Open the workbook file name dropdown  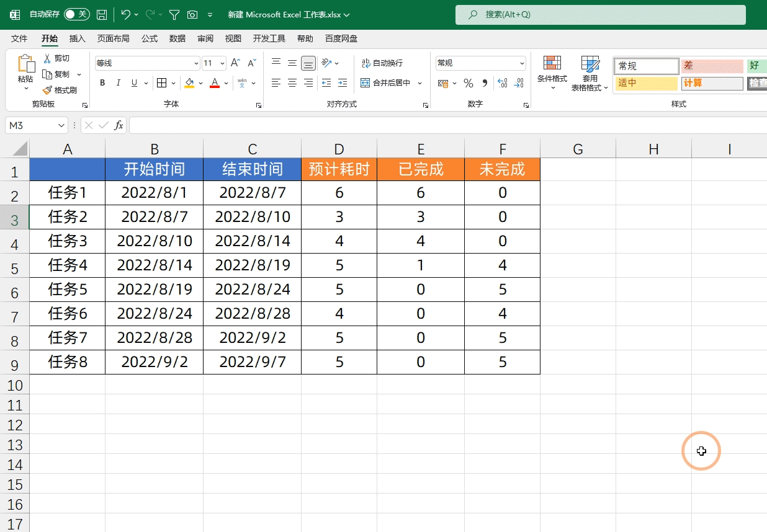[347, 14]
